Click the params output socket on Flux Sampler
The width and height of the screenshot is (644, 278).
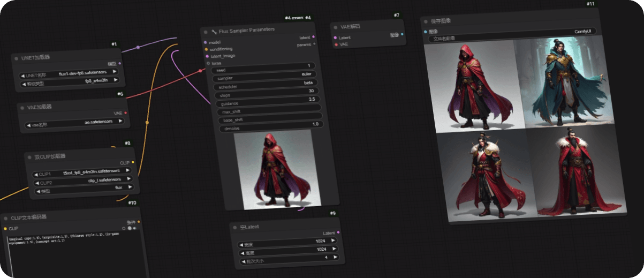(x=314, y=44)
